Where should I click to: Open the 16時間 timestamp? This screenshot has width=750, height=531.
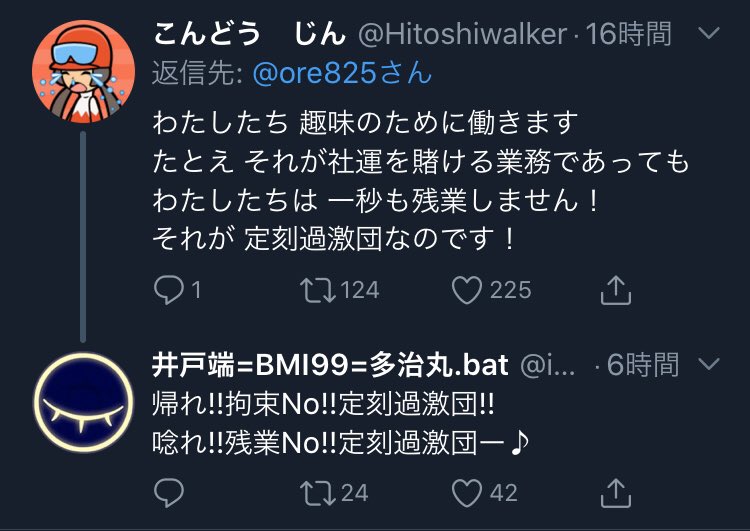629,34
